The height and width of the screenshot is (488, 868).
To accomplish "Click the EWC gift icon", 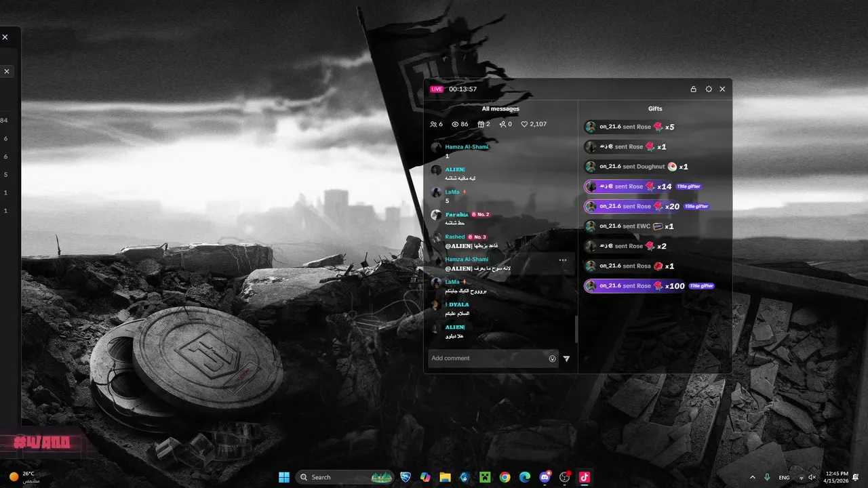I will (x=657, y=226).
